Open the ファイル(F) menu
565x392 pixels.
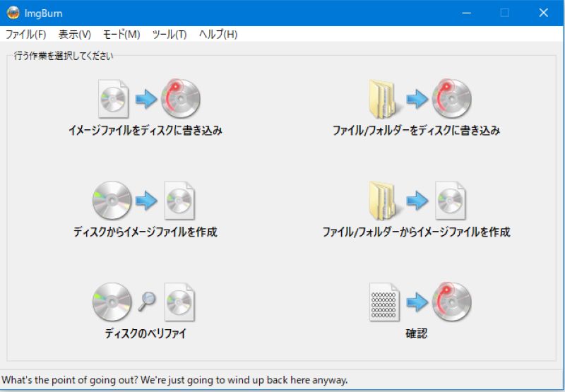point(26,35)
